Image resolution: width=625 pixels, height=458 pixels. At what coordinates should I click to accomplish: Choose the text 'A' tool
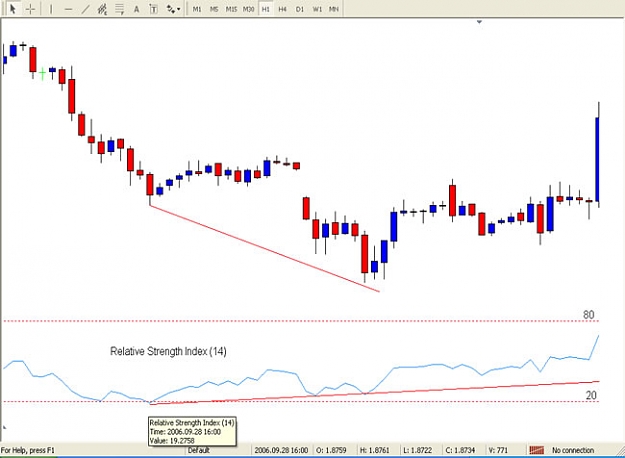(x=136, y=9)
